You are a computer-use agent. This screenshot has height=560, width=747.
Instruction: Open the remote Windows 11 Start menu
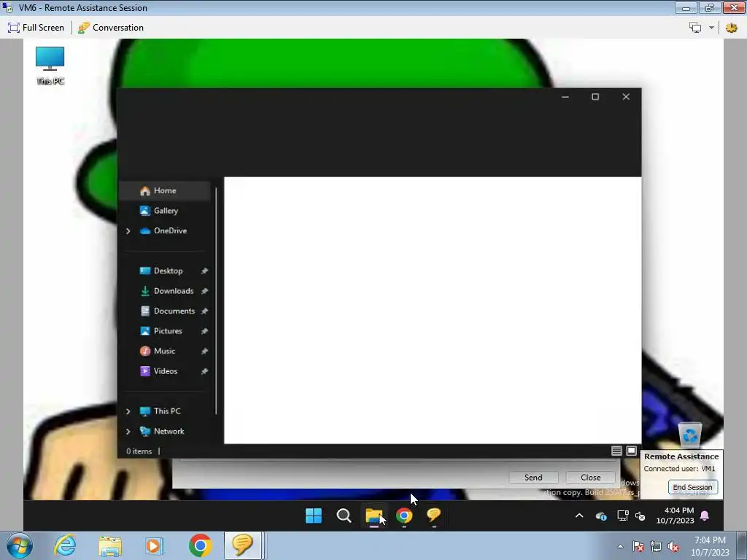[x=314, y=516]
